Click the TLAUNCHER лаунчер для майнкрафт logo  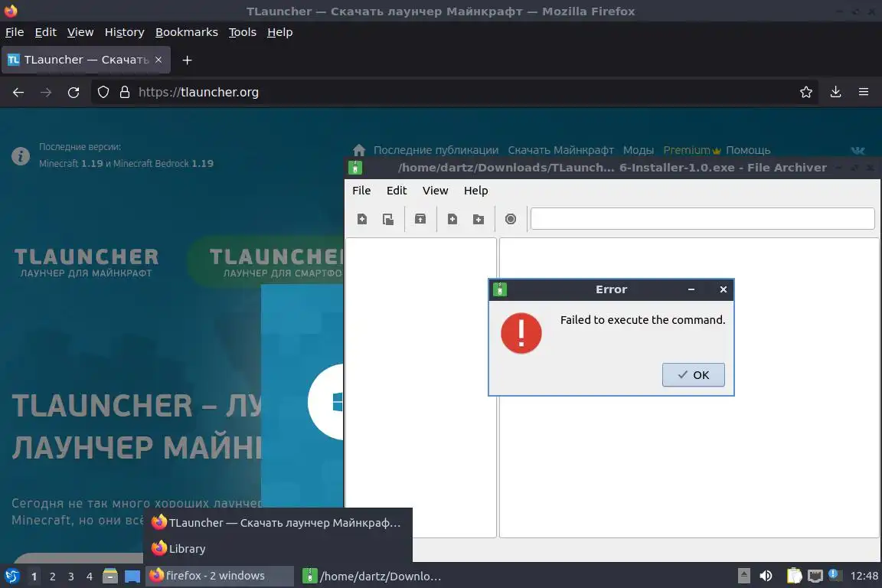tap(86, 263)
